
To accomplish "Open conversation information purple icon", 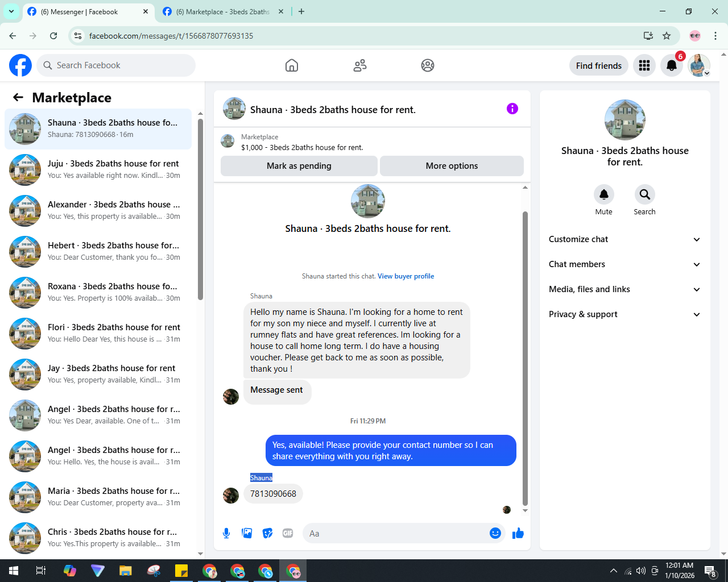I will click(x=512, y=109).
